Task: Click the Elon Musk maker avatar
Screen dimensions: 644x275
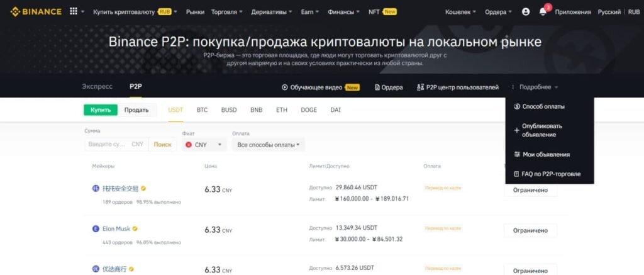Action: tap(96, 228)
